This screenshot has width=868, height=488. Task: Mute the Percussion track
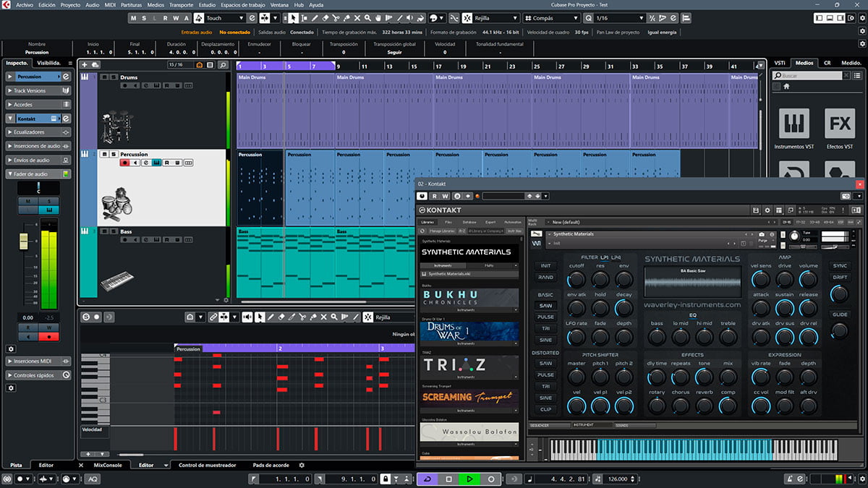tap(104, 155)
